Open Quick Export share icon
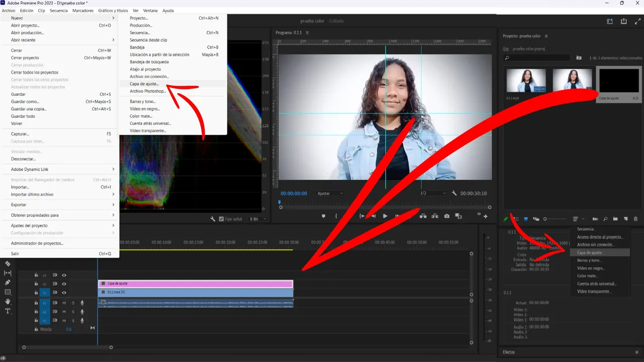The image size is (644, 362). click(x=624, y=21)
